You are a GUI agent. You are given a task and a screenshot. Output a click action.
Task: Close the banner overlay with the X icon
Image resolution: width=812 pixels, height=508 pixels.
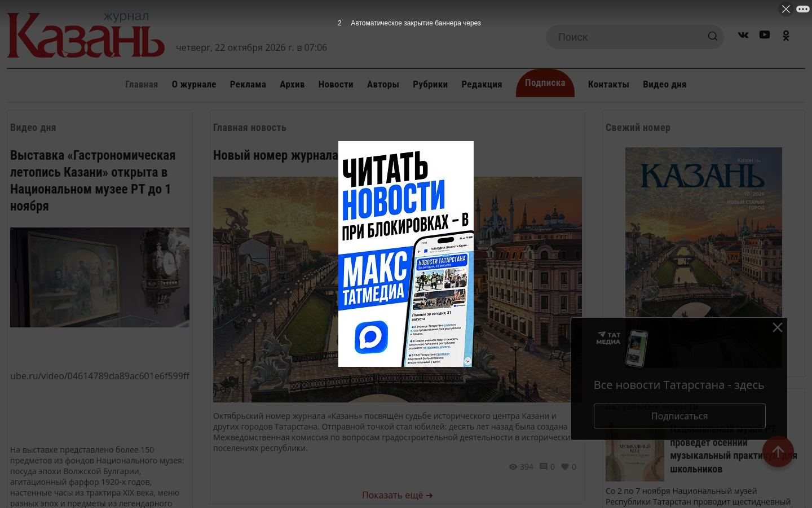click(785, 9)
